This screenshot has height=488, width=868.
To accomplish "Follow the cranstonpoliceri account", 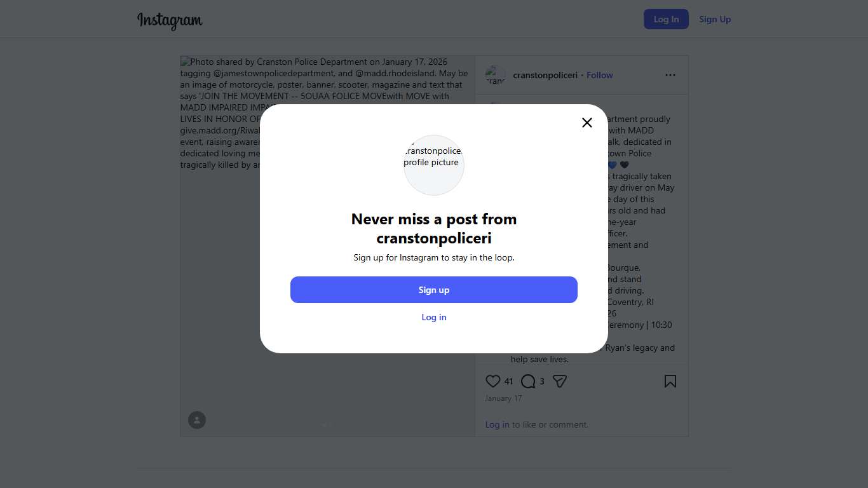I will pos(599,75).
